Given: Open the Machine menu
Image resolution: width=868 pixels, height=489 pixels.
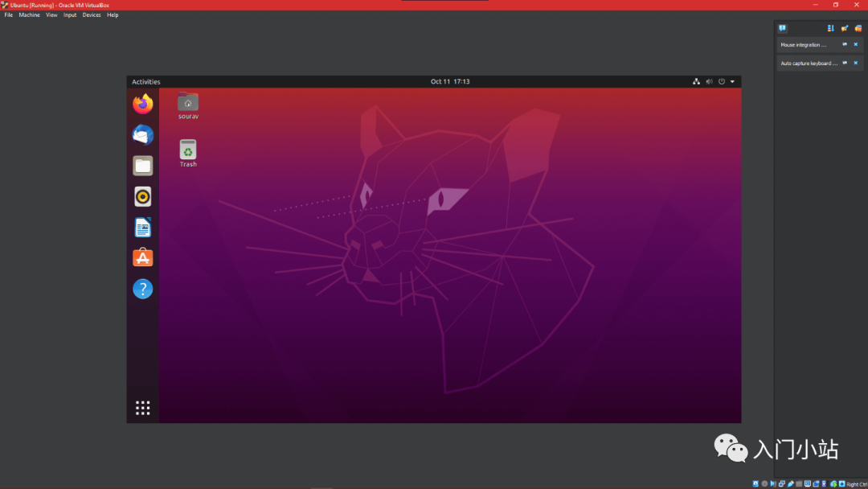Looking at the screenshot, I should coord(30,15).
